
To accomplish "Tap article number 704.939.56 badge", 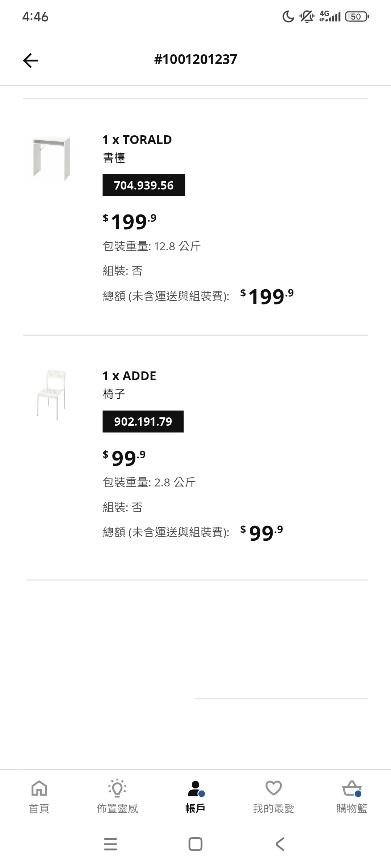I will coord(144,185).
